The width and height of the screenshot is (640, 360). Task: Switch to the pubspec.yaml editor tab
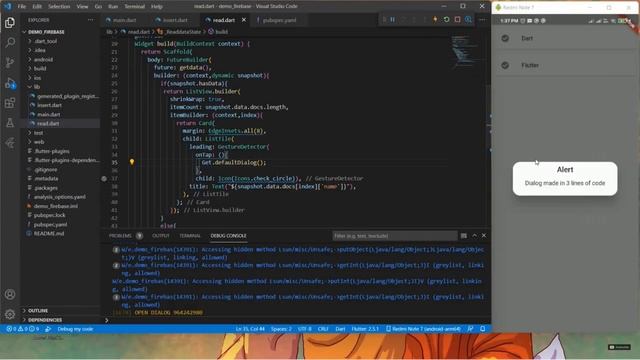coord(279,20)
